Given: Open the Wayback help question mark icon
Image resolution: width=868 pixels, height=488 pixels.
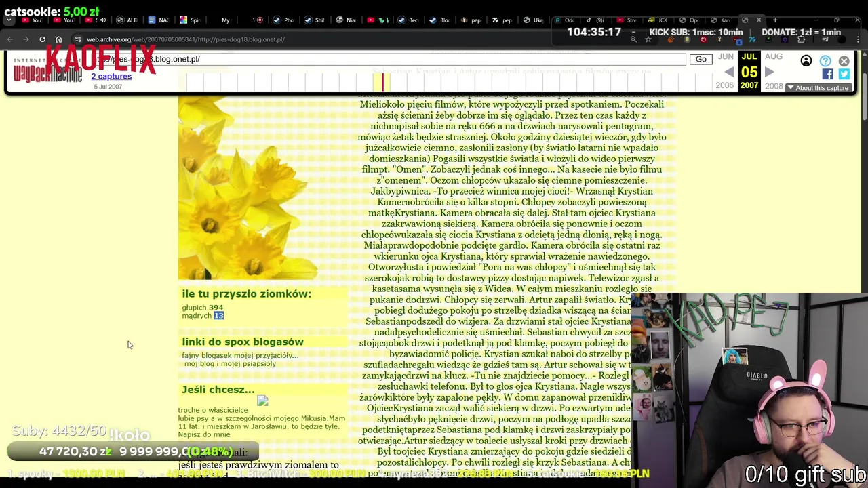Looking at the screenshot, I should coord(825,61).
